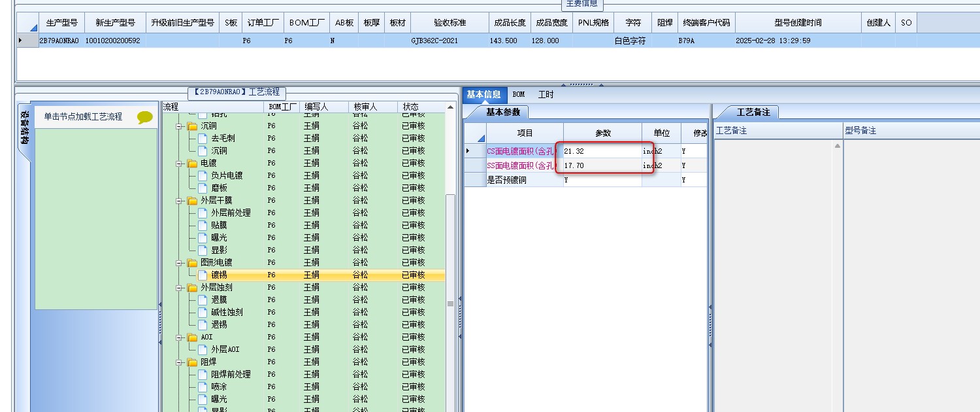Click the 阻焊 folder icon

coord(192,362)
